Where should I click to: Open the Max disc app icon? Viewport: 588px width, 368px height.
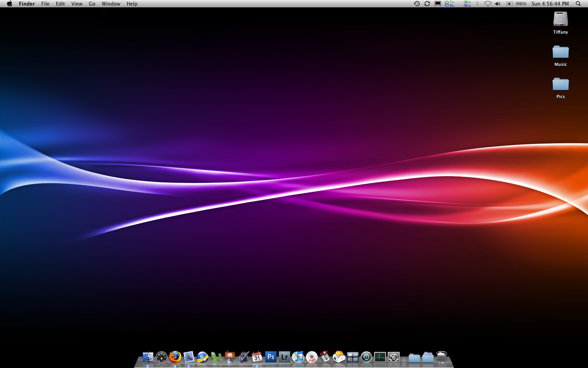click(311, 357)
